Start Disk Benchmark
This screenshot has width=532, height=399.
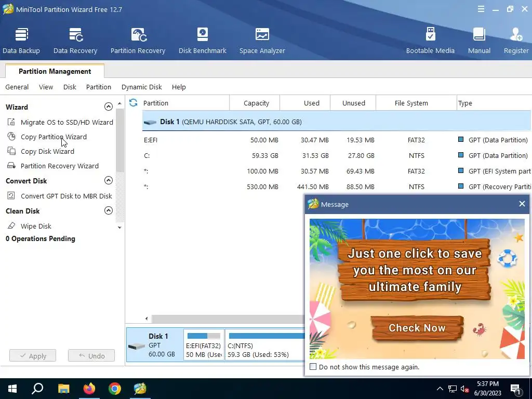(202, 41)
